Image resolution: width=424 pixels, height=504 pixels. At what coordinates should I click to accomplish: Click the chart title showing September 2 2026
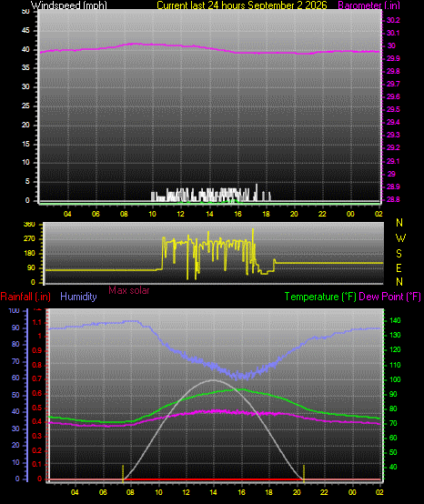point(242,5)
